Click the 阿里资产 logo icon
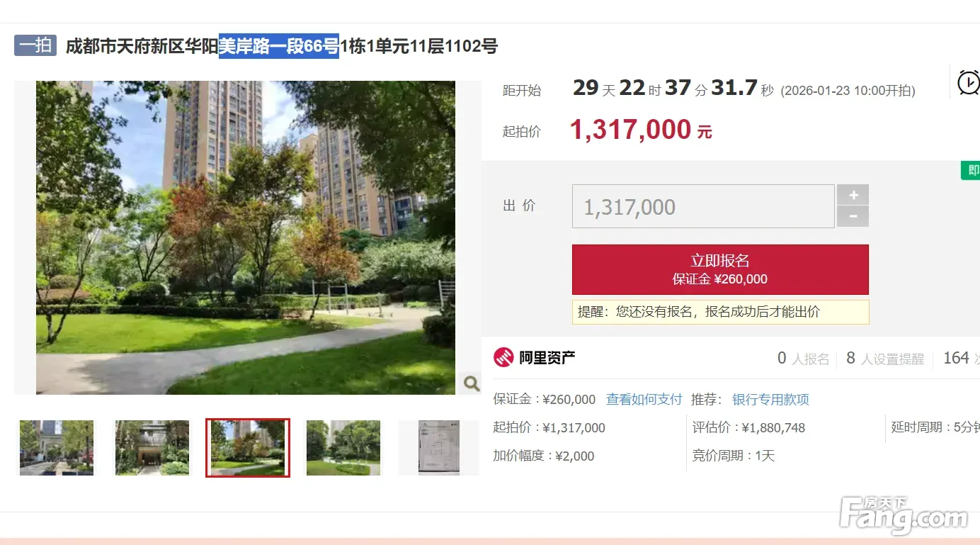 tap(503, 358)
